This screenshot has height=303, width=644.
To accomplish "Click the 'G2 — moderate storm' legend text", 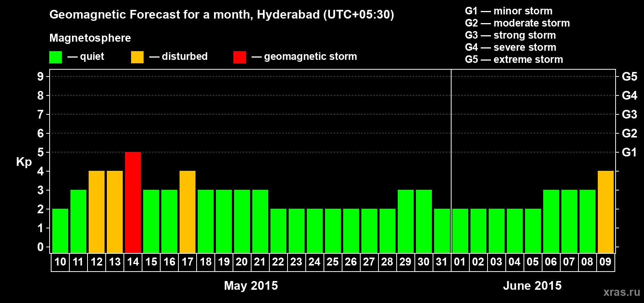I will 517,23.
